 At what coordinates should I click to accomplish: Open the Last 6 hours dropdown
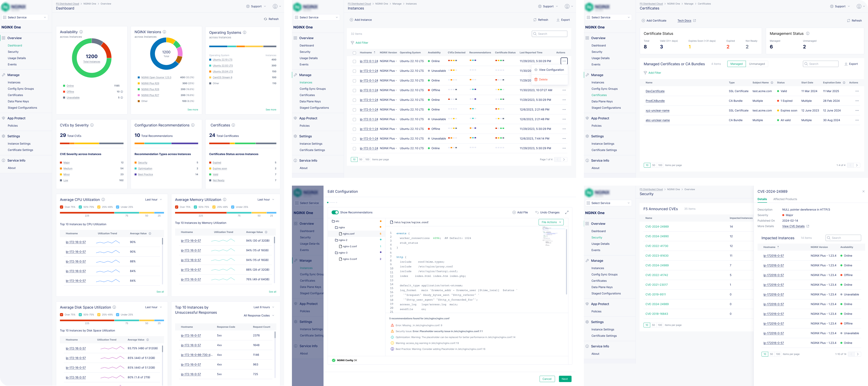point(264,307)
